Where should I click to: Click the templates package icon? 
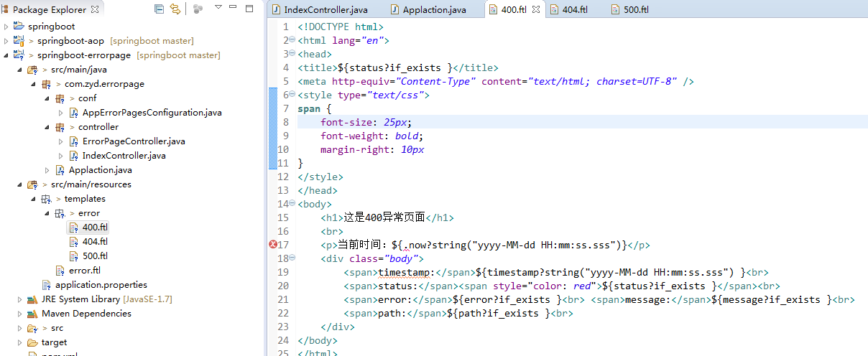point(46,199)
